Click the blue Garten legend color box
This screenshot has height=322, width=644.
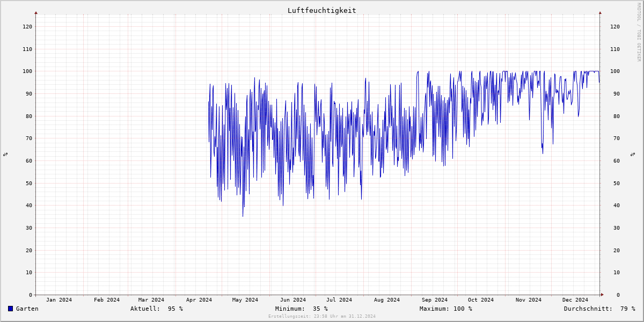[x=10, y=309]
